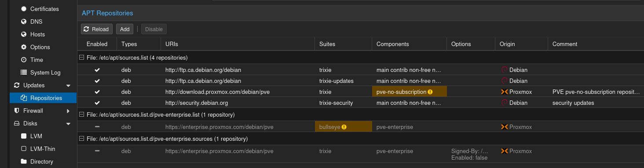Click the shield icon beside Firewall
This screenshot has height=168, width=644.
[17, 111]
